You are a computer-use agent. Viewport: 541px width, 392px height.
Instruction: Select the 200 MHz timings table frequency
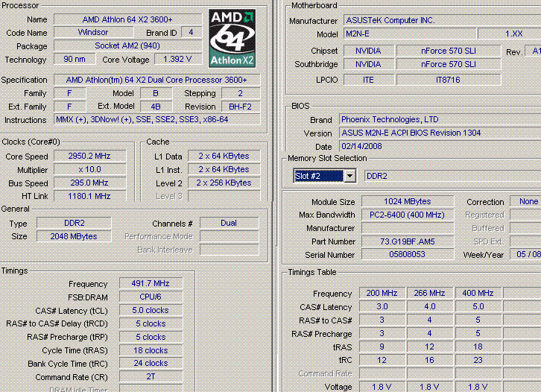382,293
